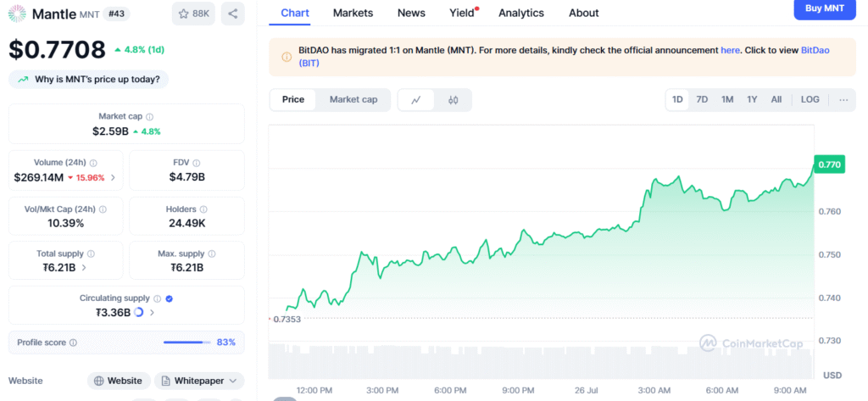Open FDV info icon
Viewport: 868px width, 401px height.
pos(197,164)
